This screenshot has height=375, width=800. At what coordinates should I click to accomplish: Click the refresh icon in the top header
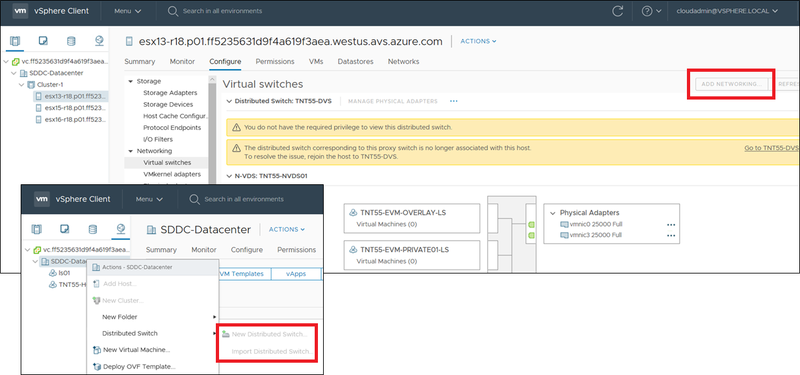coord(618,11)
